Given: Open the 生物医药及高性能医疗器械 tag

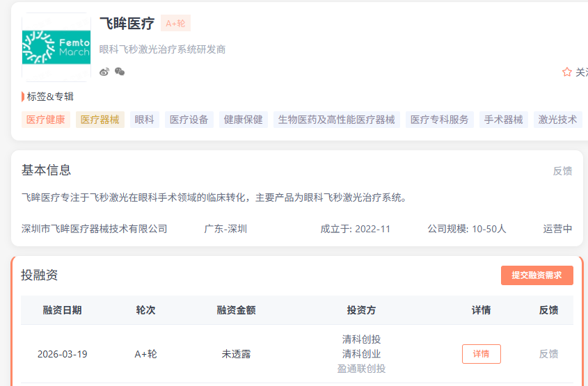Looking at the screenshot, I should click(x=336, y=120).
